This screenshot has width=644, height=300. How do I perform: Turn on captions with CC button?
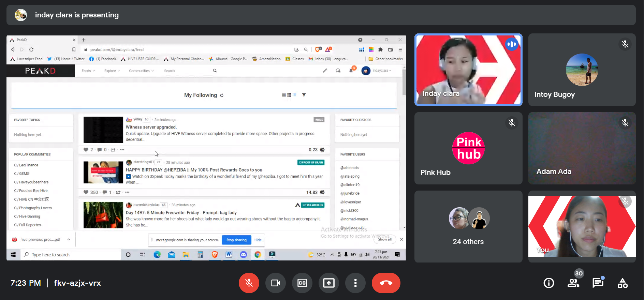click(302, 283)
